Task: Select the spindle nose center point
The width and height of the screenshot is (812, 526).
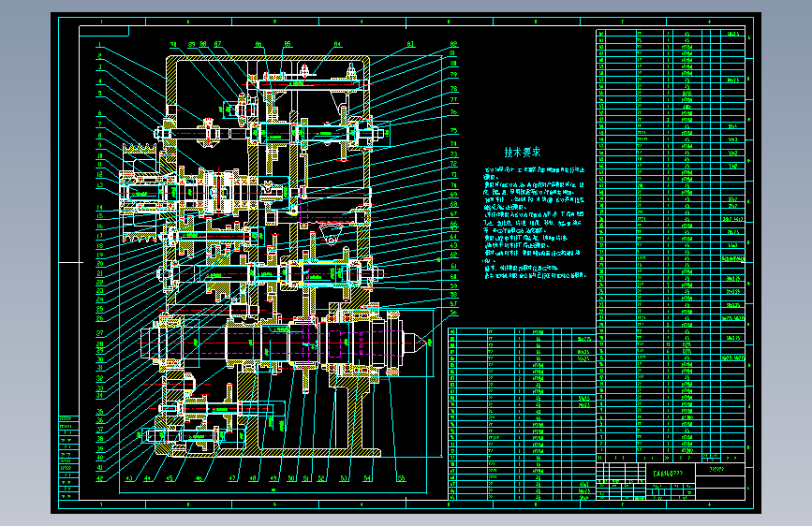Action: (428, 342)
